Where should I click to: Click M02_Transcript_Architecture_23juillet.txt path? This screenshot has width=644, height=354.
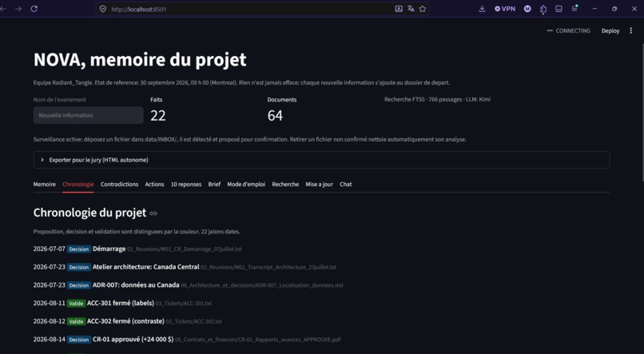(x=268, y=268)
